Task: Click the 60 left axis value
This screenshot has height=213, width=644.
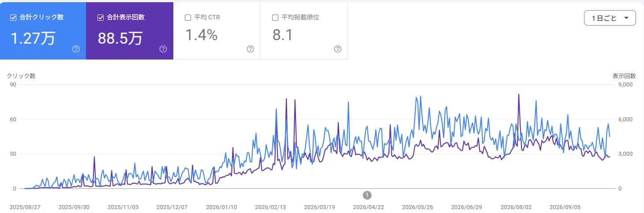Action: [x=13, y=120]
